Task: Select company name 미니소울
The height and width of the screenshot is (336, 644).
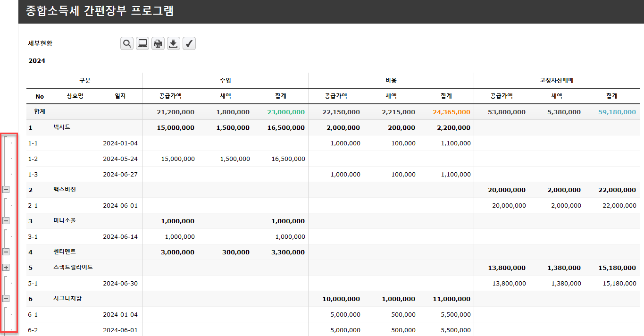Action: coord(65,220)
